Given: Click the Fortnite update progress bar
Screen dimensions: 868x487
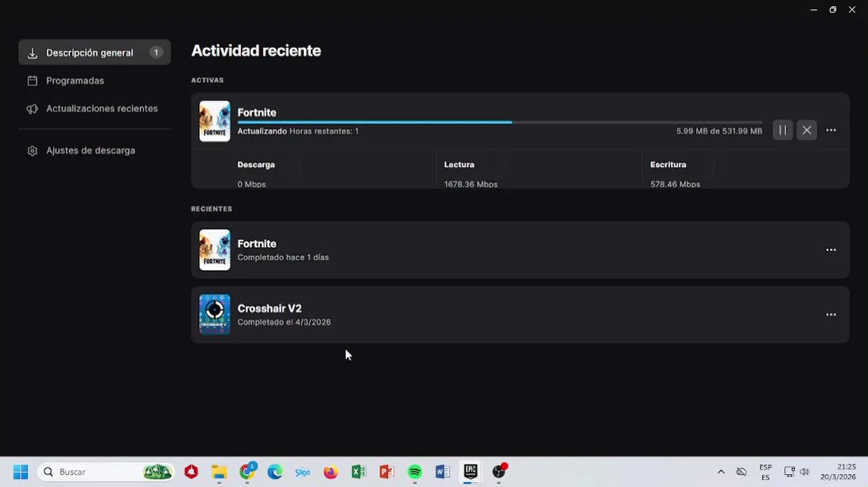Looking at the screenshot, I should (x=500, y=122).
